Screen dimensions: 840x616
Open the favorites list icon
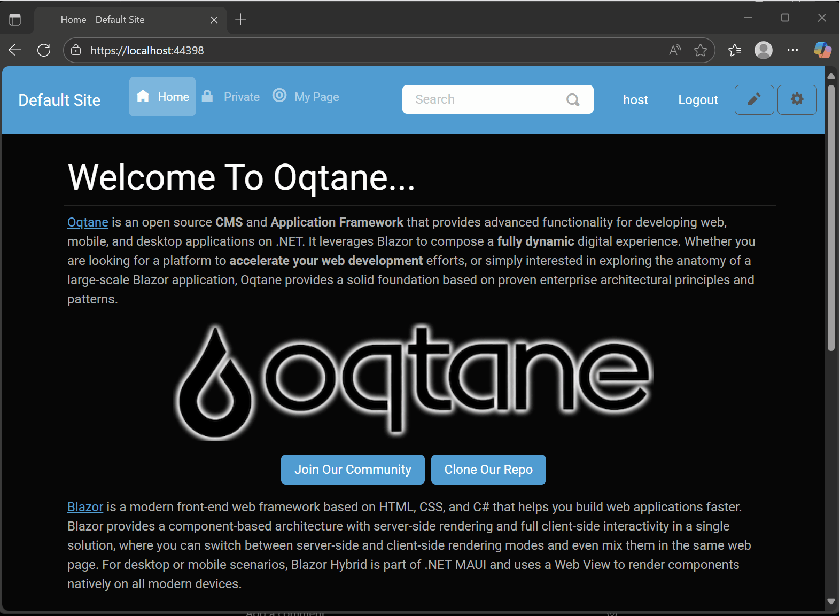[x=735, y=50]
